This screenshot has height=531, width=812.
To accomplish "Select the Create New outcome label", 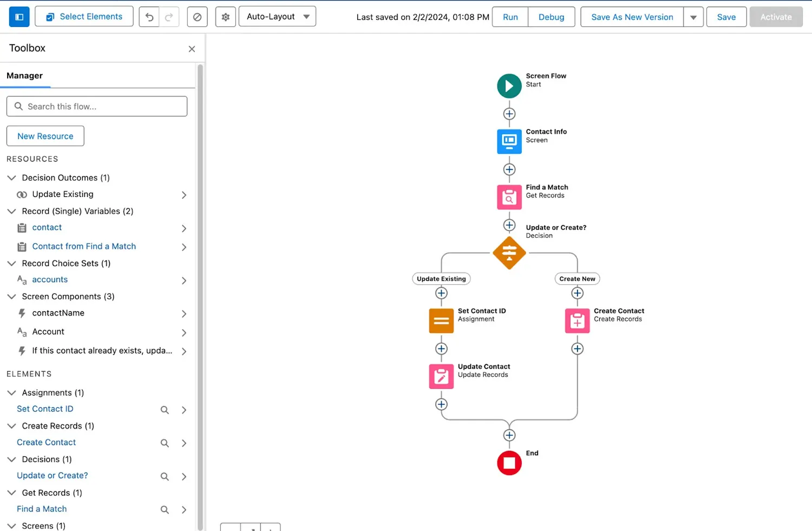I will click(577, 279).
